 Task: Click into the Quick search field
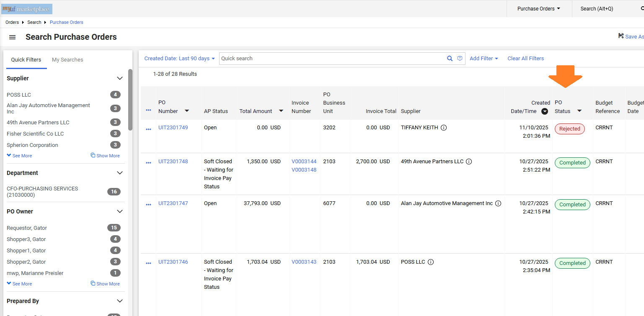tap(331, 59)
